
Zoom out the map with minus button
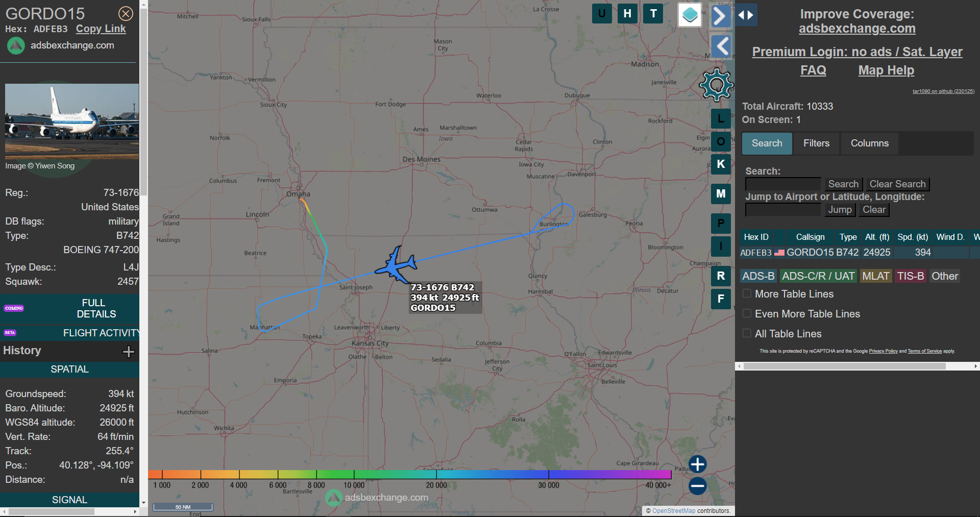pyautogui.click(x=697, y=486)
